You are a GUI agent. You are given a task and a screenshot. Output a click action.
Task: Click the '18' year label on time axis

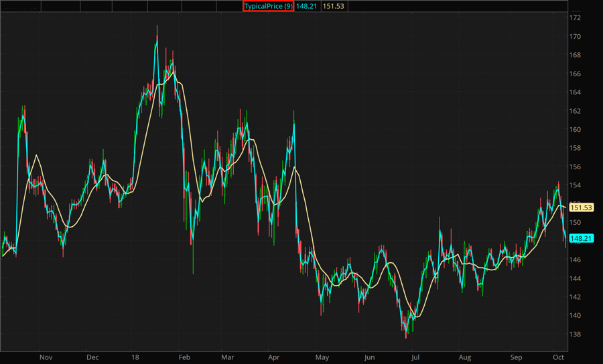click(x=136, y=357)
